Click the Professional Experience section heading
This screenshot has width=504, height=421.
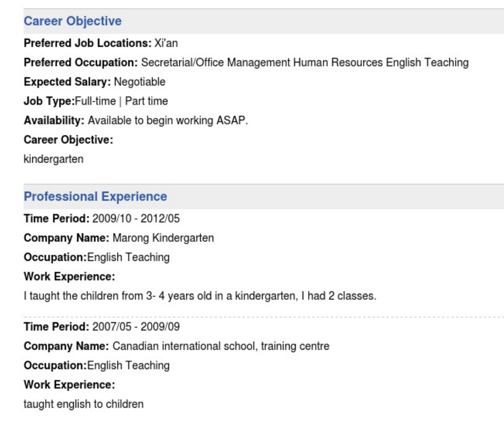95,197
